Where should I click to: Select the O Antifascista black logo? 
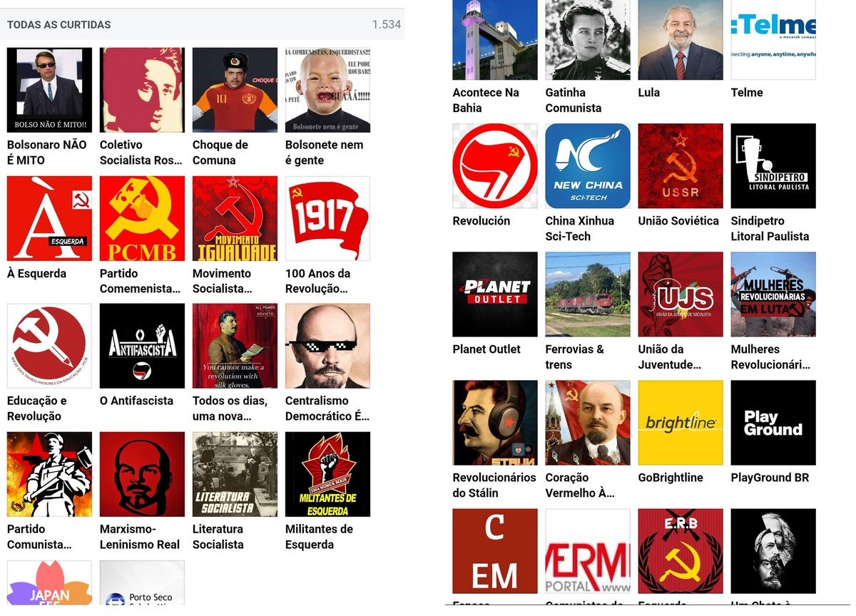[142, 346]
